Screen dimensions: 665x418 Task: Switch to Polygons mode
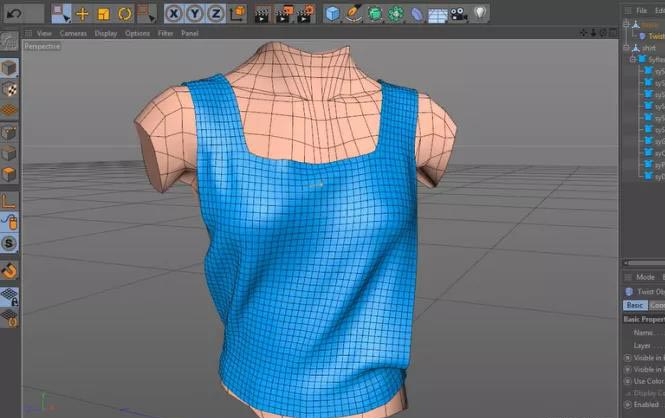(9, 174)
